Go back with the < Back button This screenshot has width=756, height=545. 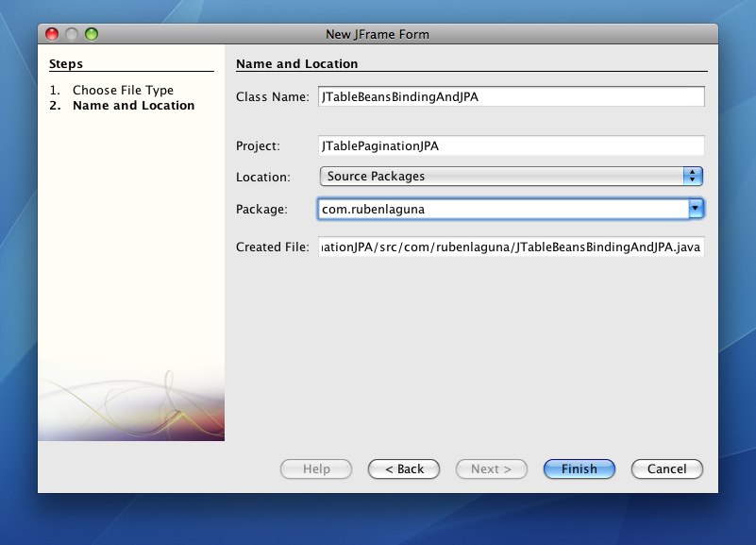404,468
